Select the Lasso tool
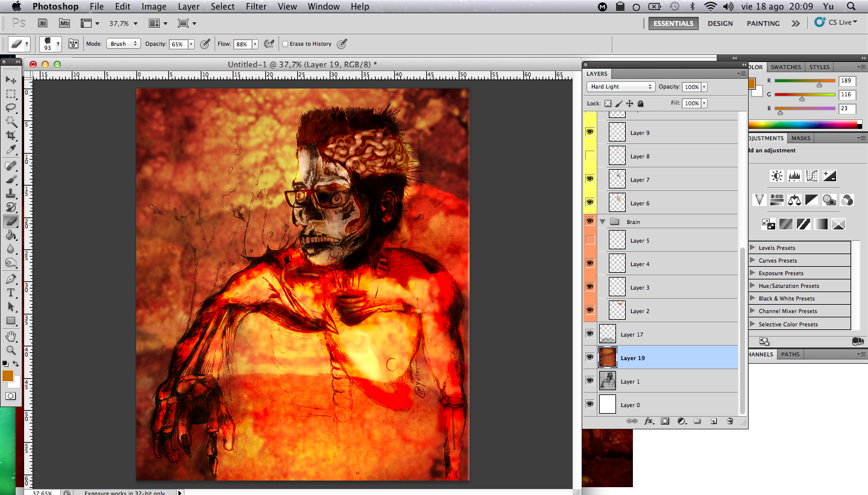Image resolution: width=868 pixels, height=495 pixels. click(11, 107)
